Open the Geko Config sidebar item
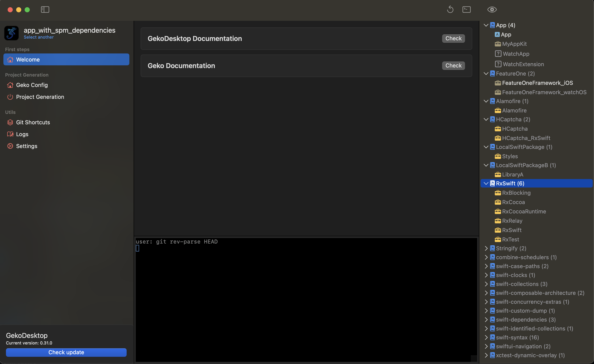Image resolution: width=594 pixels, height=364 pixels. tap(32, 85)
